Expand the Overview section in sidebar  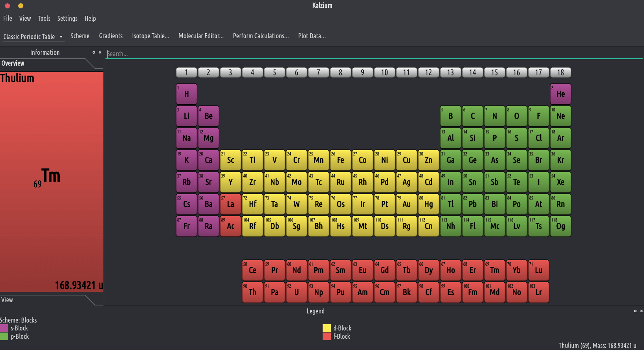point(13,63)
